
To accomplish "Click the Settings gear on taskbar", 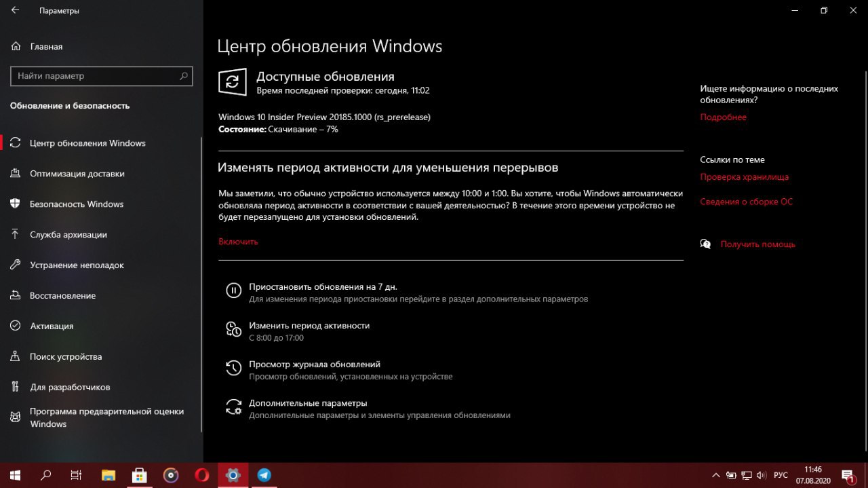I will click(x=233, y=475).
